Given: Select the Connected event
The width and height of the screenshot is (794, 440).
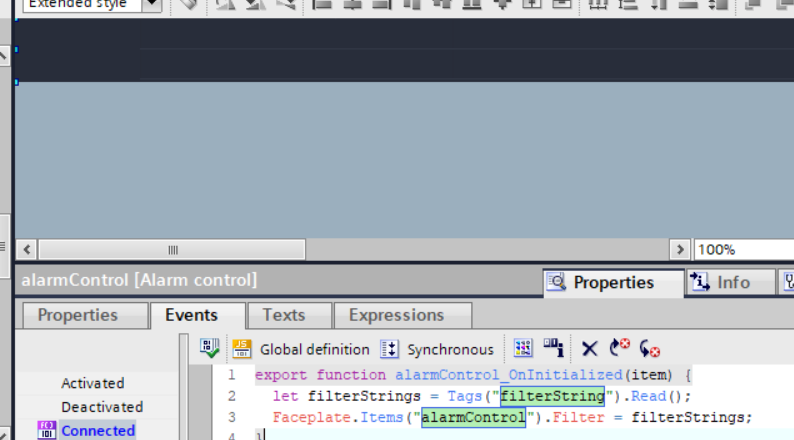Looking at the screenshot, I should [x=98, y=431].
